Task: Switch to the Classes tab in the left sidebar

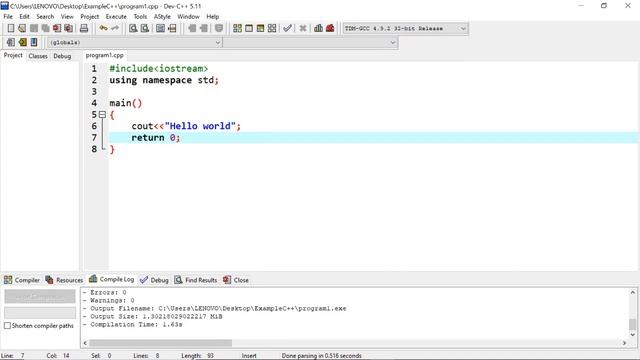Action: [x=38, y=56]
